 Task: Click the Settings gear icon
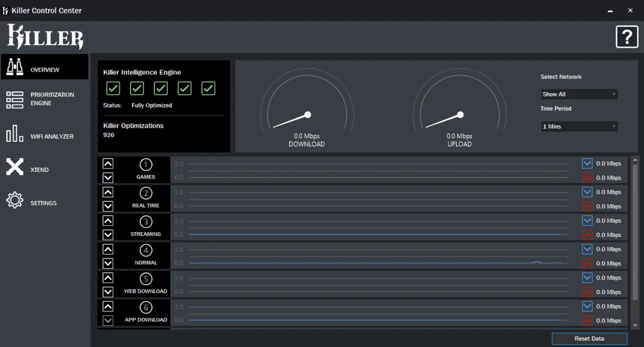point(15,200)
